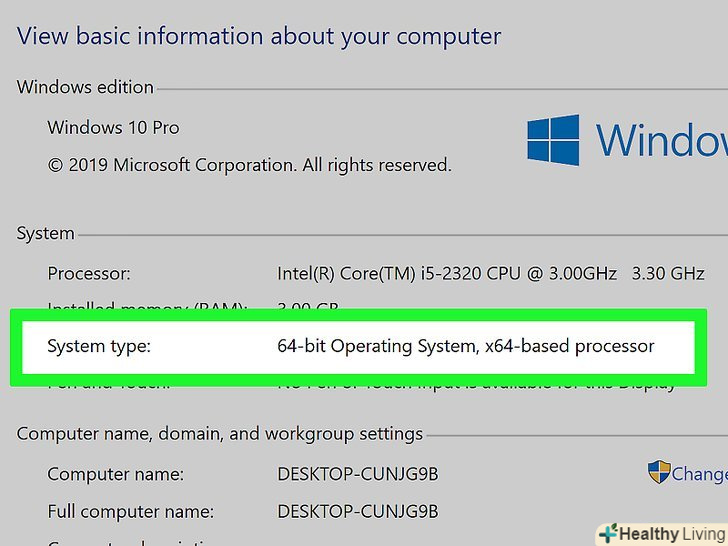Open the Change settings link

pos(699,473)
